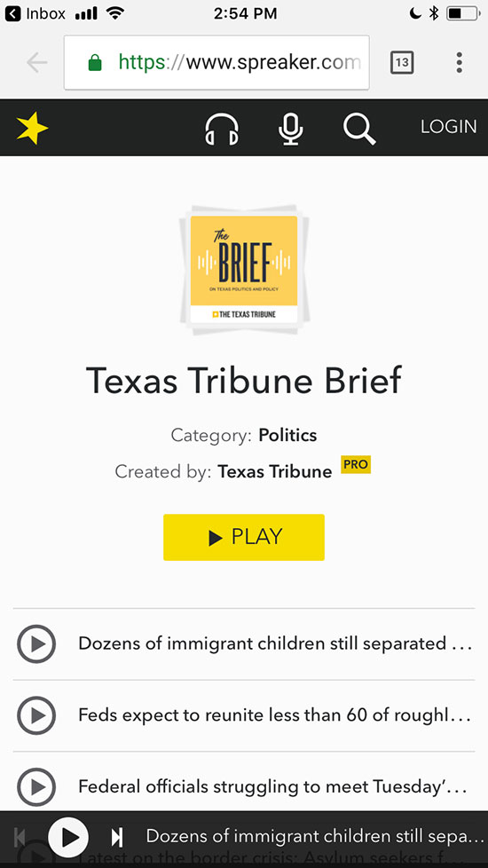Image resolution: width=488 pixels, height=868 pixels.
Task: Tap The Brief podcast cover artwork
Action: [x=244, y=270]
